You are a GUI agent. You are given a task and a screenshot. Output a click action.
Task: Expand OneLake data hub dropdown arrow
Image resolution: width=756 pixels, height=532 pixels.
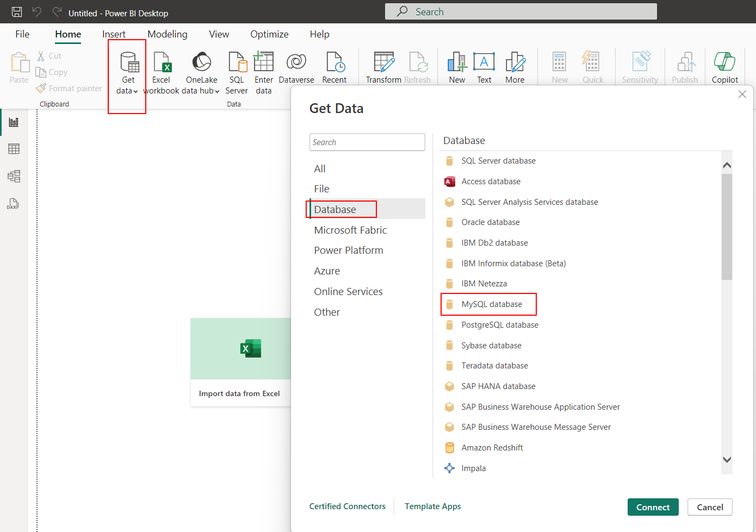[217, 91]
